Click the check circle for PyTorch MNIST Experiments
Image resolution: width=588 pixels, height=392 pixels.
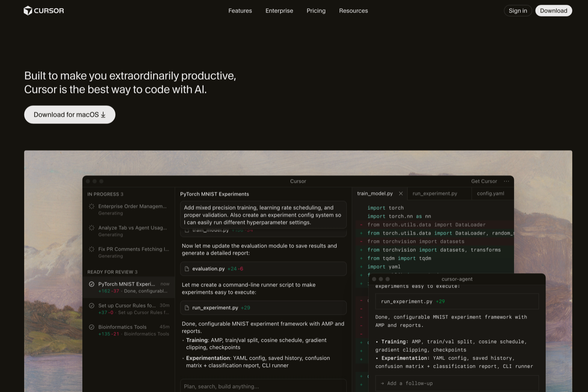tap(92, 284)
